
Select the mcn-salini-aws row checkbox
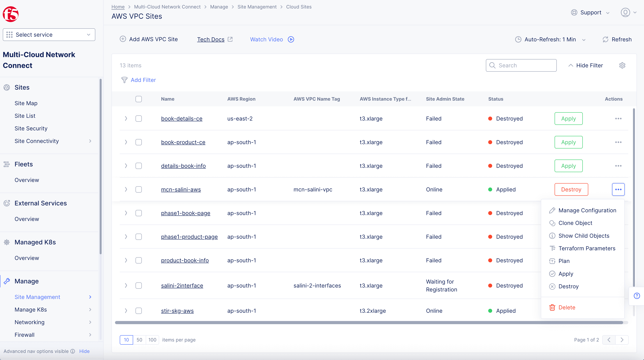[138, 189]
